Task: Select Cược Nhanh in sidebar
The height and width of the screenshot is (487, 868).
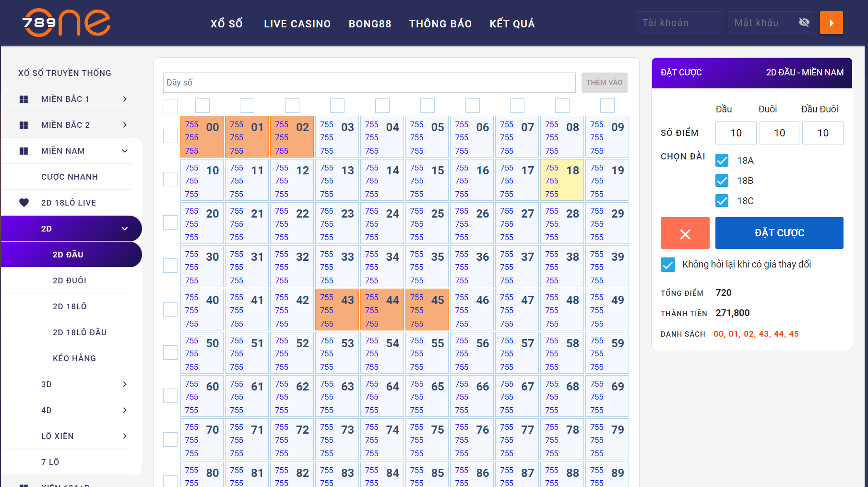Action: pyautogui.click(x=70, y=177)
